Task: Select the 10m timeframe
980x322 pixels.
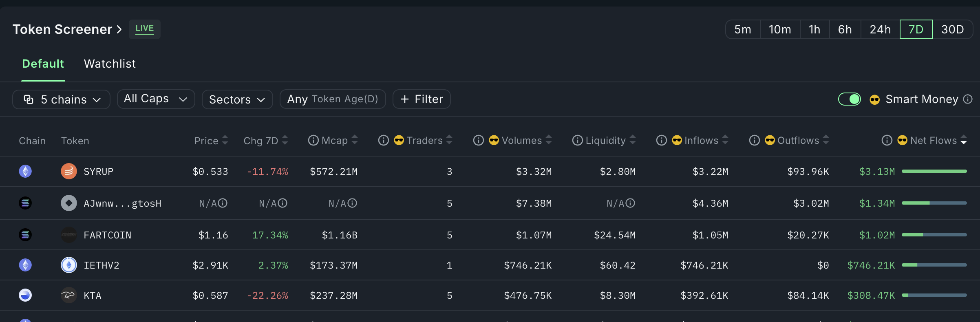Action: 780,29
